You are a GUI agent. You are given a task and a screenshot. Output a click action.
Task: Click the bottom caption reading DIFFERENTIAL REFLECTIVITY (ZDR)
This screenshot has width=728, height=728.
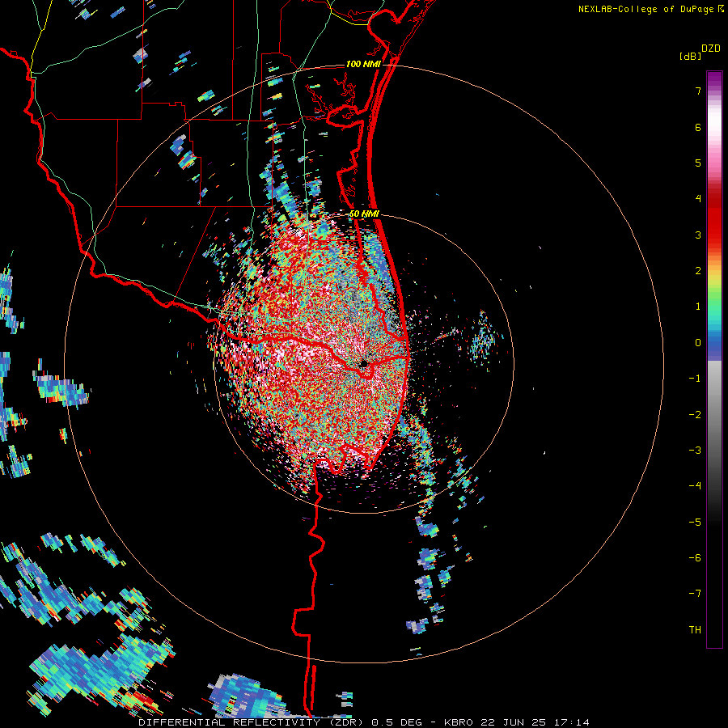[x=252, y=722]
